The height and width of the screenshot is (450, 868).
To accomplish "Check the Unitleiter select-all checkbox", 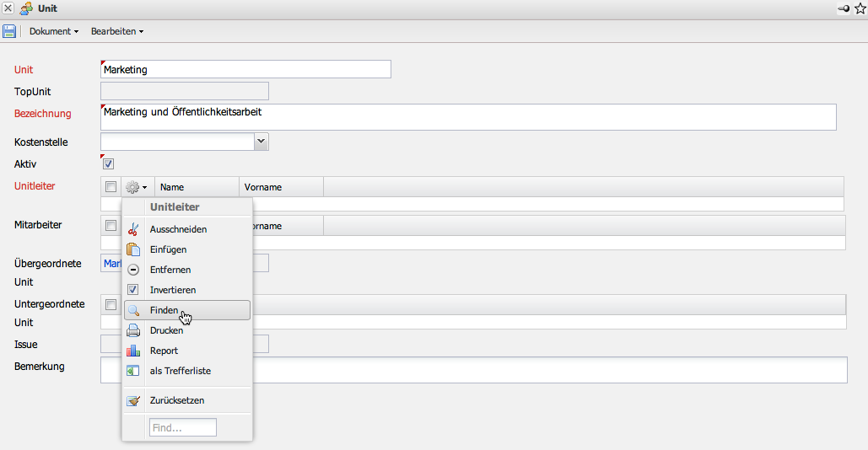I will click(x=111, y=187).
